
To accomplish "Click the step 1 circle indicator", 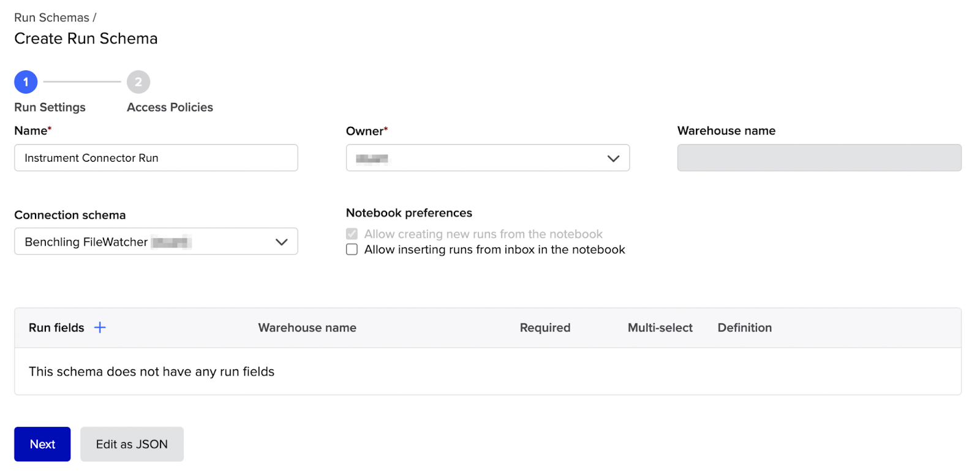I will [26, 82].
